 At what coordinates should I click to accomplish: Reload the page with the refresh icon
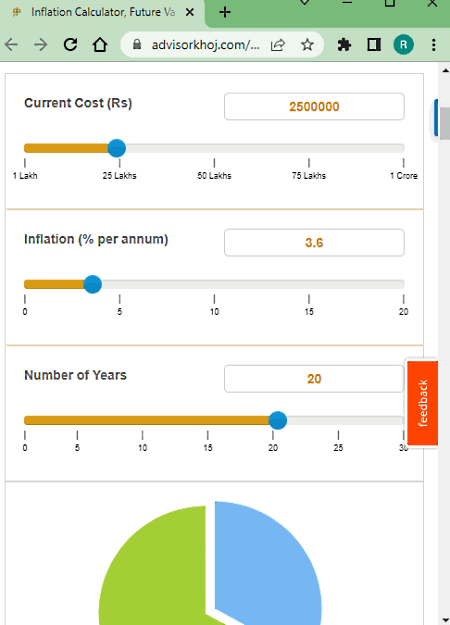[x=71, y=45]
